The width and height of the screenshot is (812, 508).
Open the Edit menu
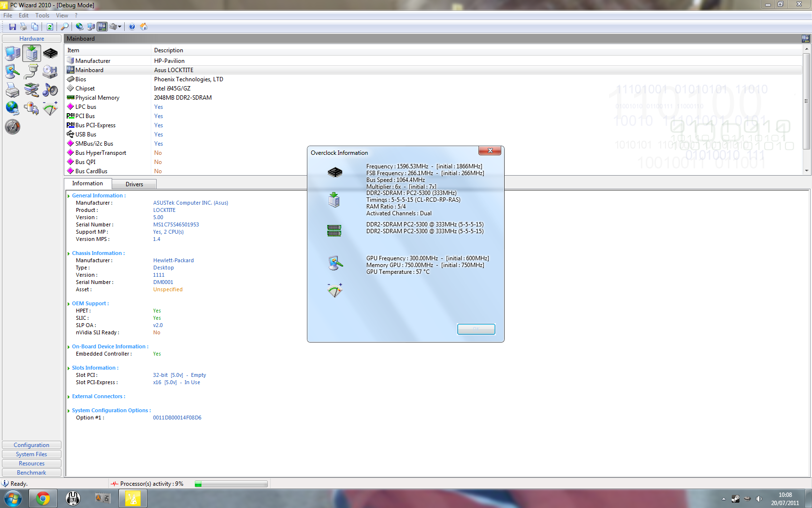24,15
